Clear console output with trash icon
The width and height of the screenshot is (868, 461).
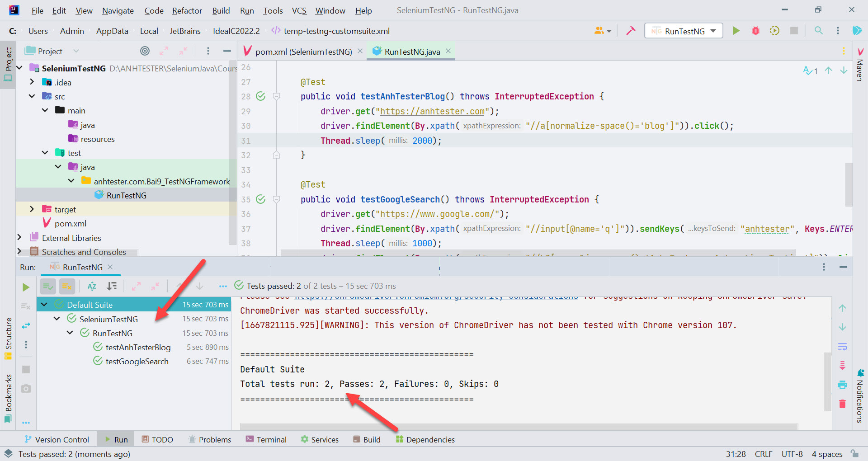(842, 404)
